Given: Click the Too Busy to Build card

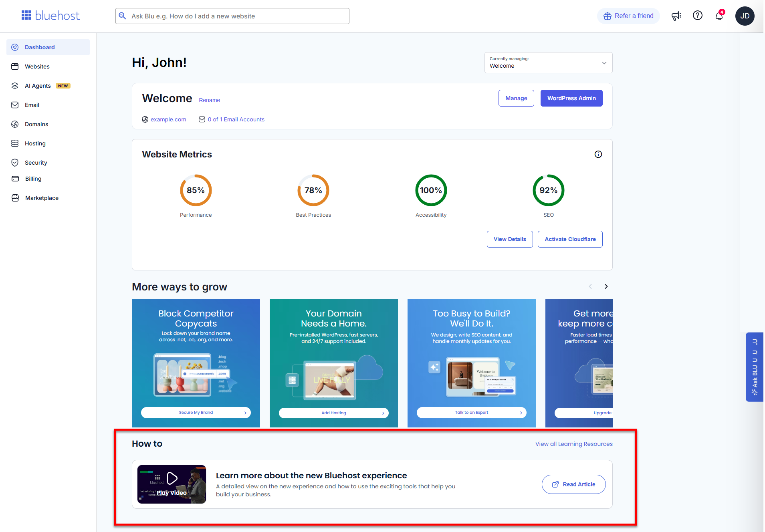Looking at the screenshot, I should (x=472, y=363).
